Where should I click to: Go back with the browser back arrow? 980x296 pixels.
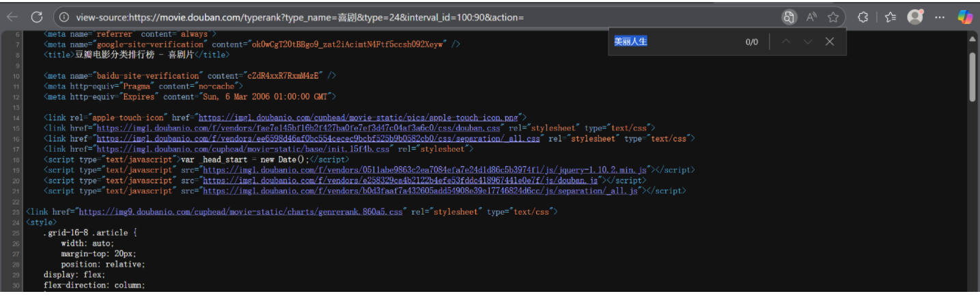pyautogui.click(x=12, y=16)
